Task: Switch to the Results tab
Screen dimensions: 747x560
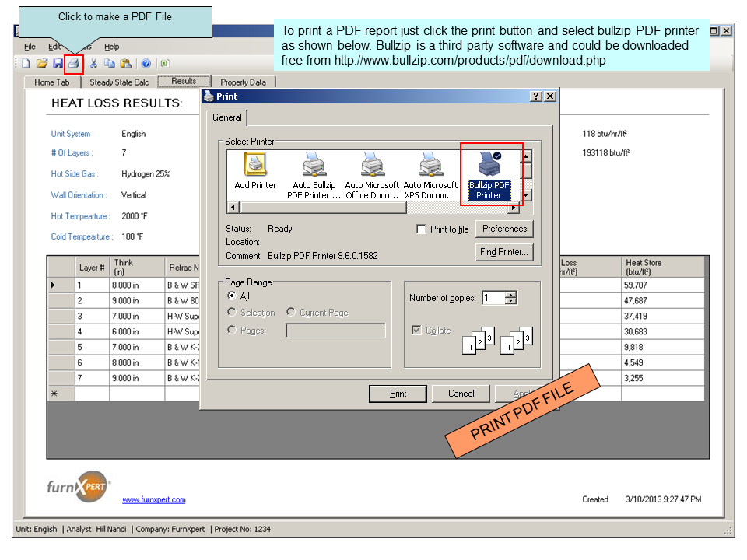Action: click(184, 81)
